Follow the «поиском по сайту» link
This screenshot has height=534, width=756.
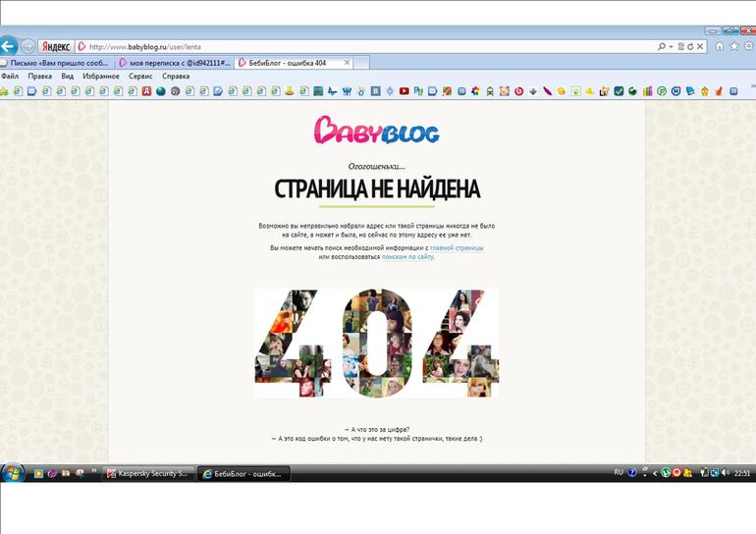[x=407, y=257]
